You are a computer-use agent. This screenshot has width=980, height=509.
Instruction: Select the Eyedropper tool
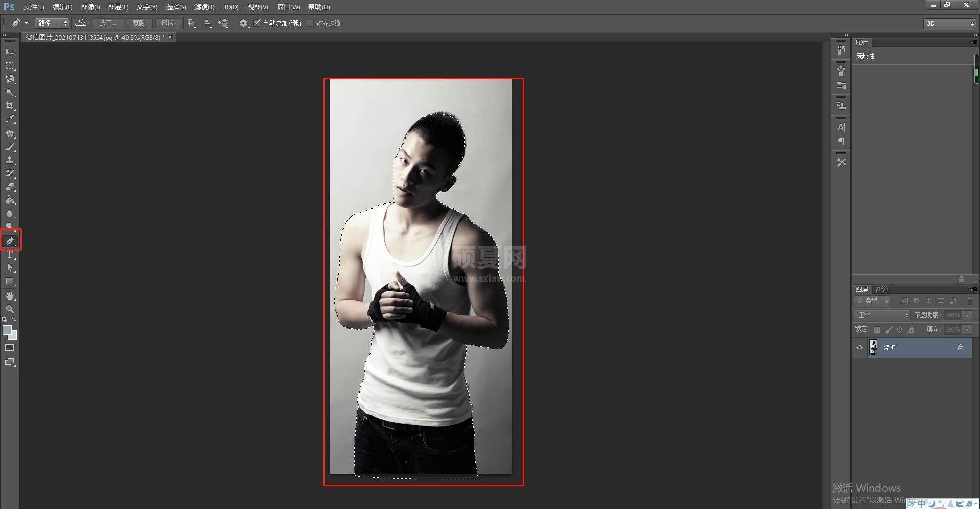(x=10, y=119)
